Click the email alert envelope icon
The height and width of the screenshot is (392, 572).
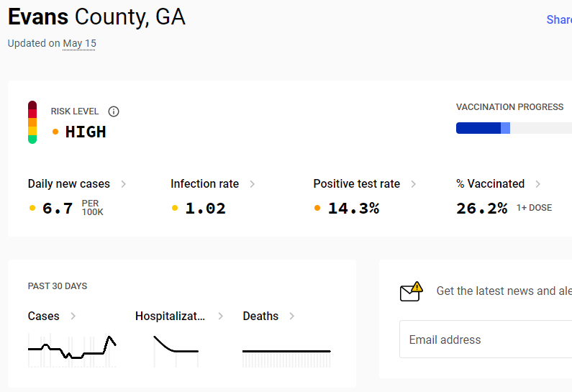(412, 291)
